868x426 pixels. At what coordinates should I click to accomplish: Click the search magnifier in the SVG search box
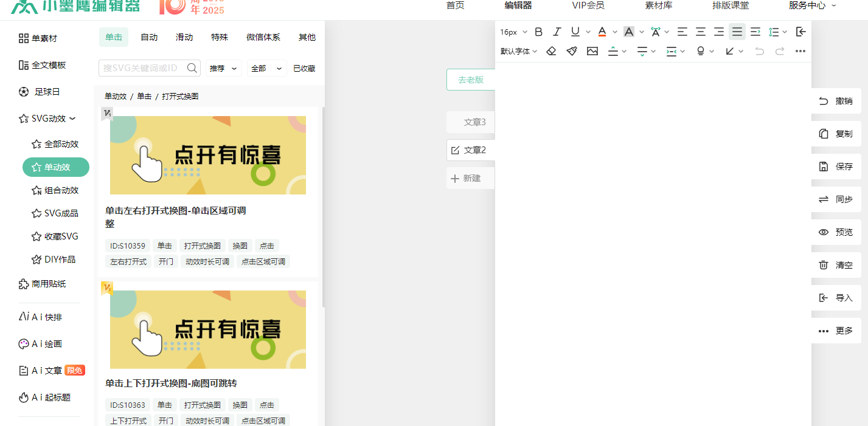[192, 68]
